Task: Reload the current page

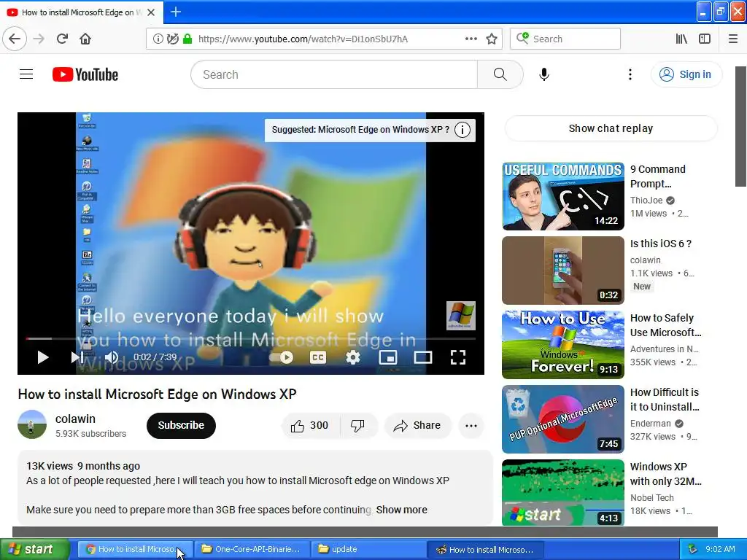Action: [62, 39]
